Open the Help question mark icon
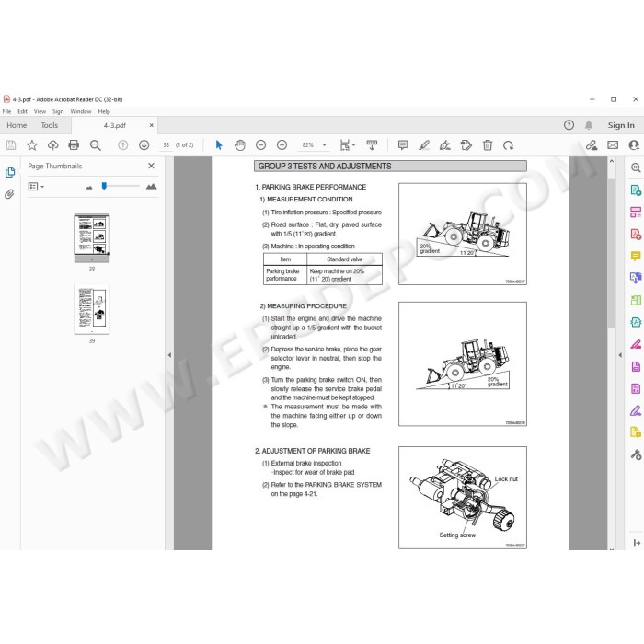 (569, 125)
